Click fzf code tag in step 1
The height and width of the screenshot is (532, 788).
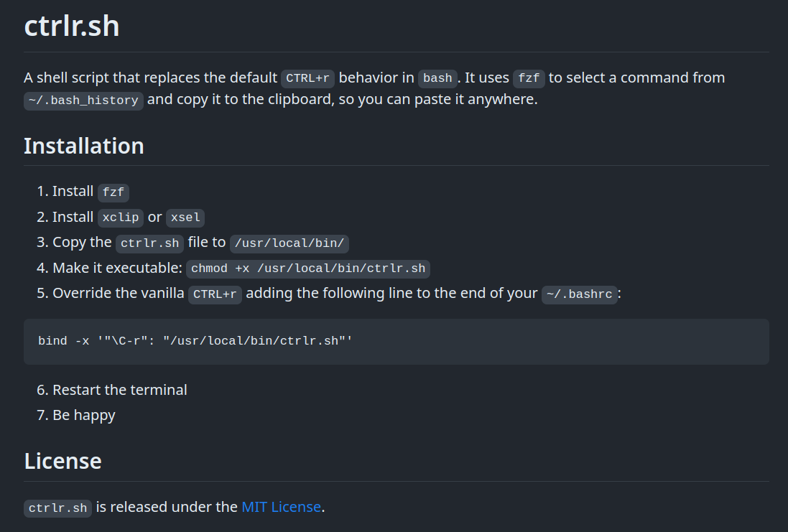point(113,192)
